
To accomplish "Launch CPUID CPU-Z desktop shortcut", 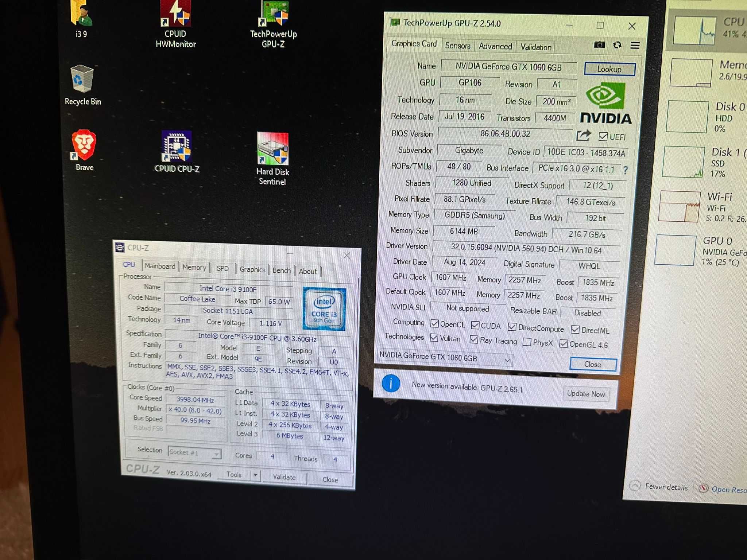I will pyautogui.click(x=177, y=152).
